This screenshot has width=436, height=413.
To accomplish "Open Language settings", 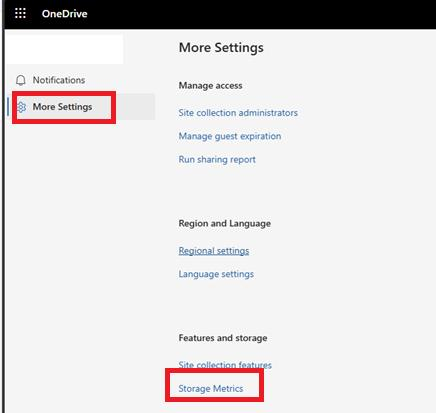I will tap(216, 274).
